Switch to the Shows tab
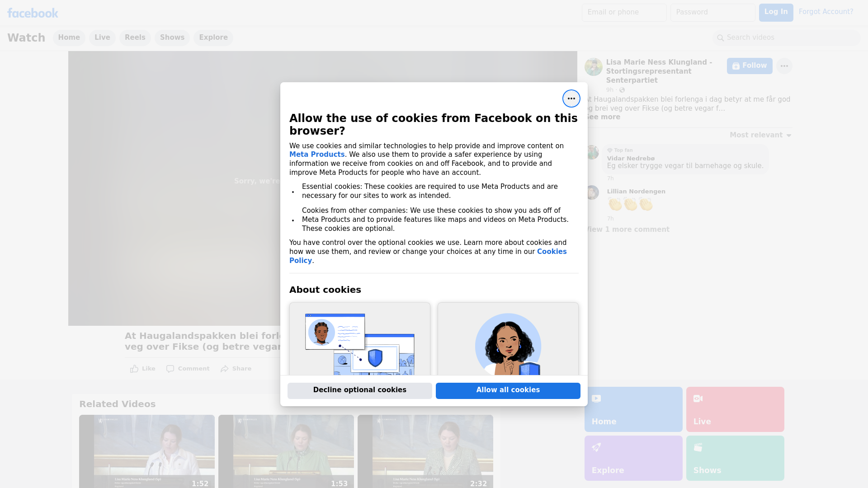Screen dimensions: 868x488 pos(172,38)
